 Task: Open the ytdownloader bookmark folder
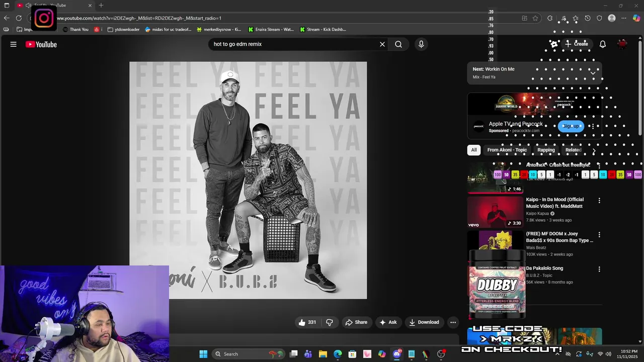point(123,30)
